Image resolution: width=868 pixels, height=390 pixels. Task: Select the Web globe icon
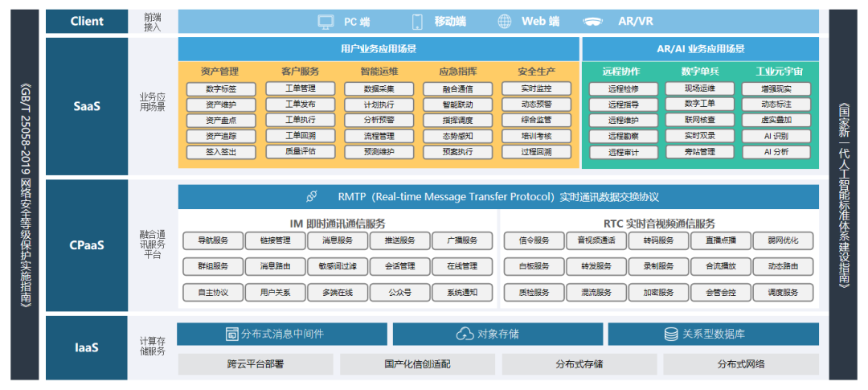point(504,22)
